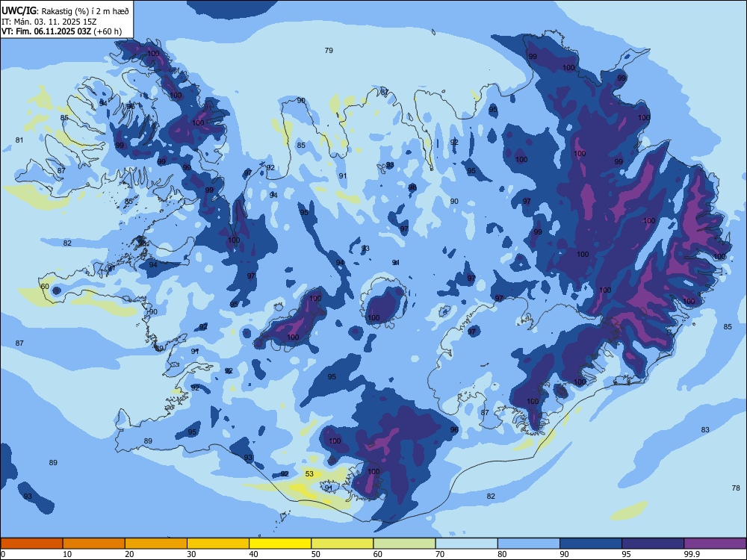
Task: Click the '30' tick label on the legend
Action: click(x=191, y=554)
